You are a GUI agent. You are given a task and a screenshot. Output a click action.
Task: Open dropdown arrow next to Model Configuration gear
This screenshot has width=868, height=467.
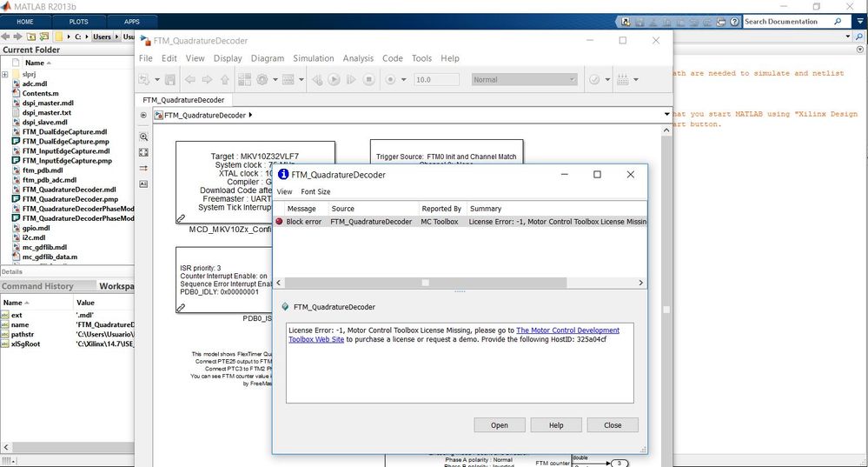point(275,80)
